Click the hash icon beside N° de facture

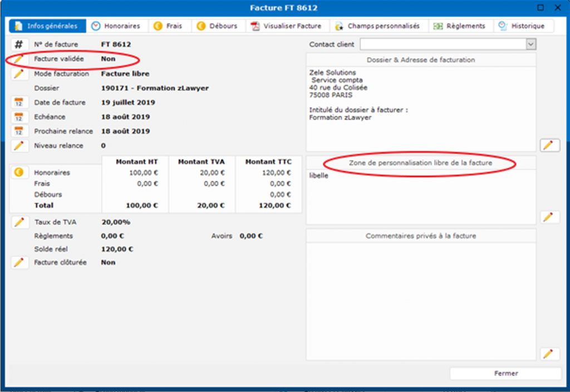[19, 45]
